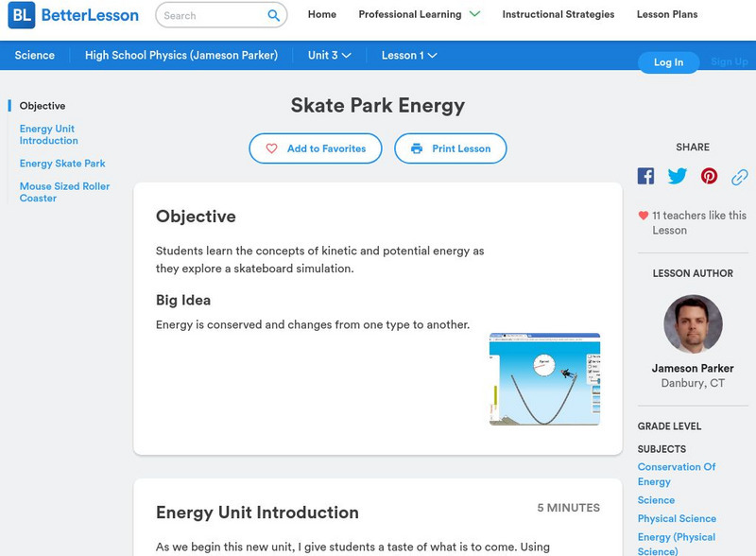The width and height of the screenshot is (756, 556).
Task: Open the skate park simulation thumbnail
Action: click(545, 379)
